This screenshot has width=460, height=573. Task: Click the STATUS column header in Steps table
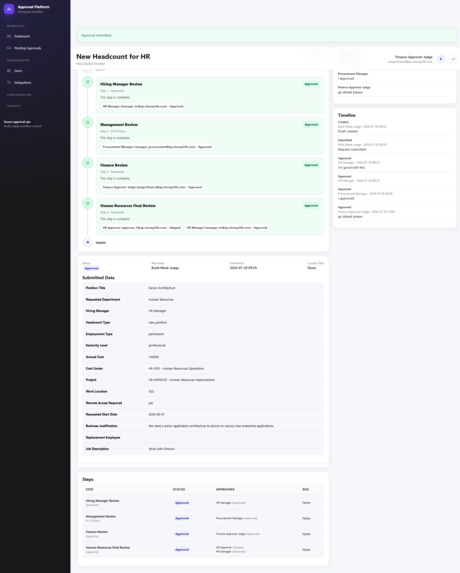[179, 489]
